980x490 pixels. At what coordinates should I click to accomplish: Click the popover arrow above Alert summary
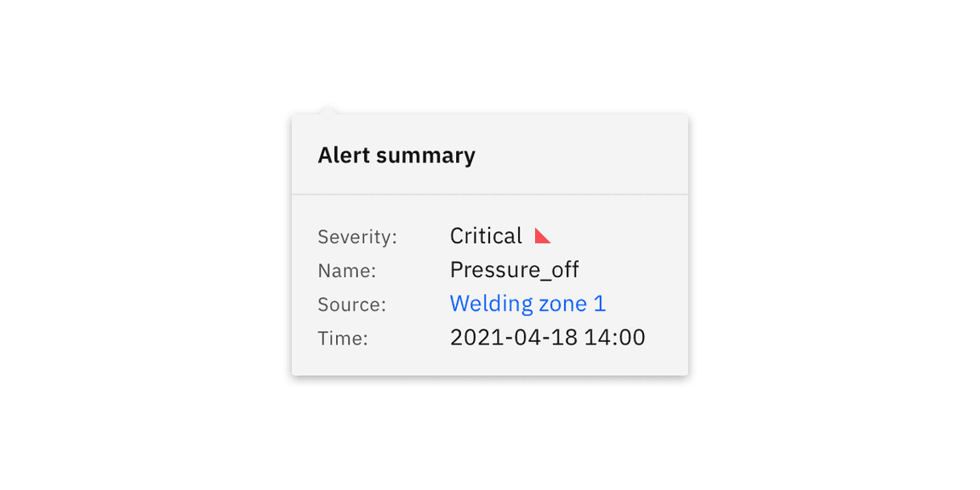330,109
